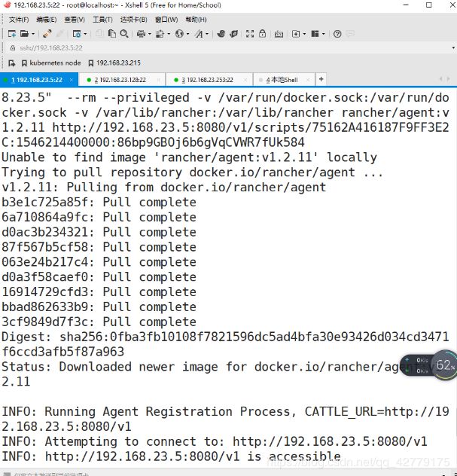Expand the Encoding globe dropdown arrow
The width and height of the screenshot is (457, 476).
(x=187, y=34)
